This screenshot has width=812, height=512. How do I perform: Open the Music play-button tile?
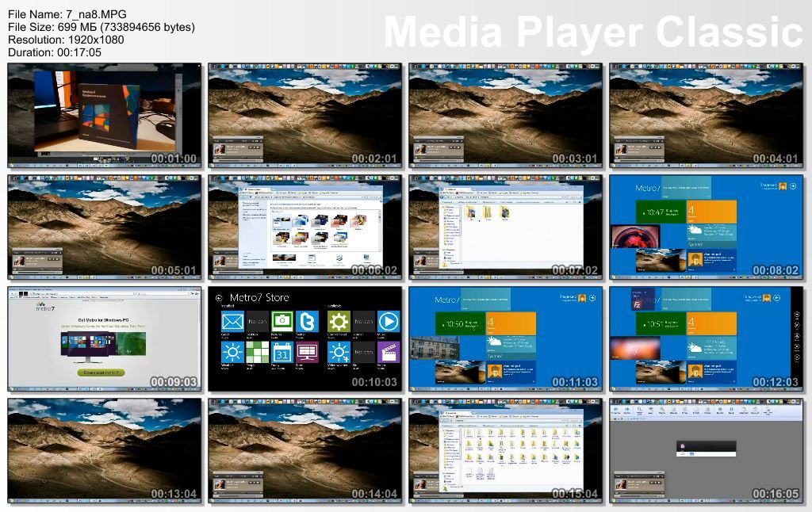(389, 322)
